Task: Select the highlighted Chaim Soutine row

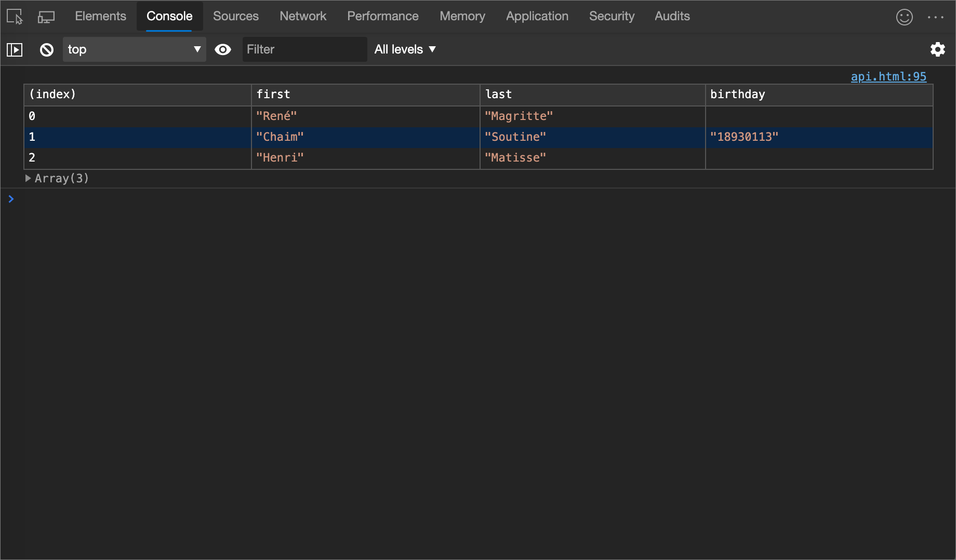Action: (364, 137)
